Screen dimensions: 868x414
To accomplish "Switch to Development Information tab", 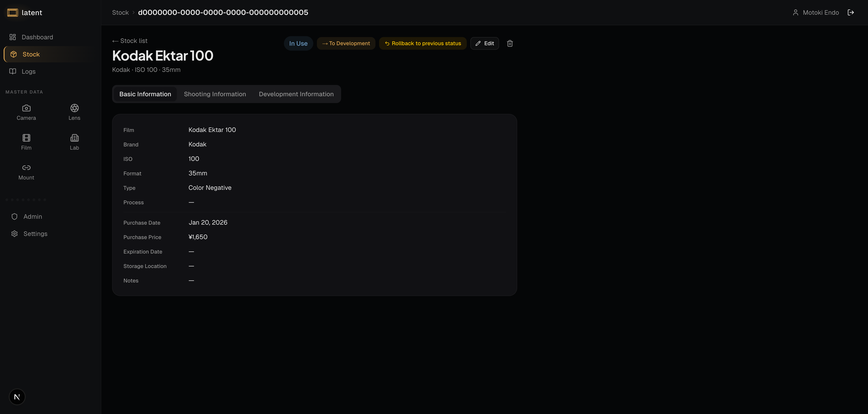I will click(296, 94).
